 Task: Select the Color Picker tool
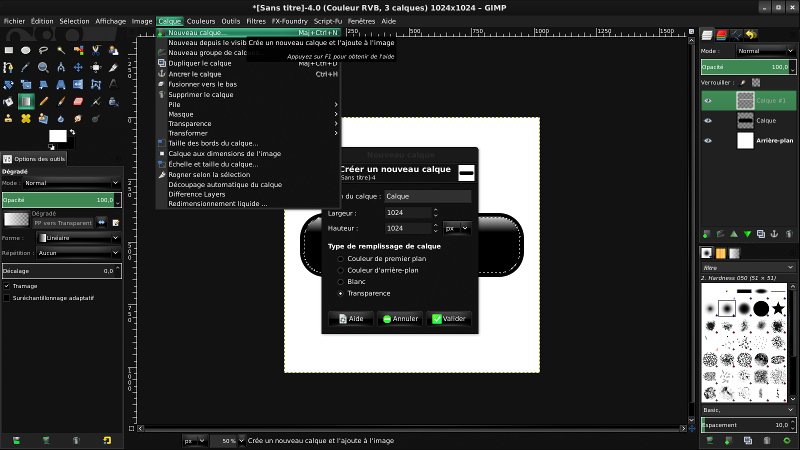point(26,67)
